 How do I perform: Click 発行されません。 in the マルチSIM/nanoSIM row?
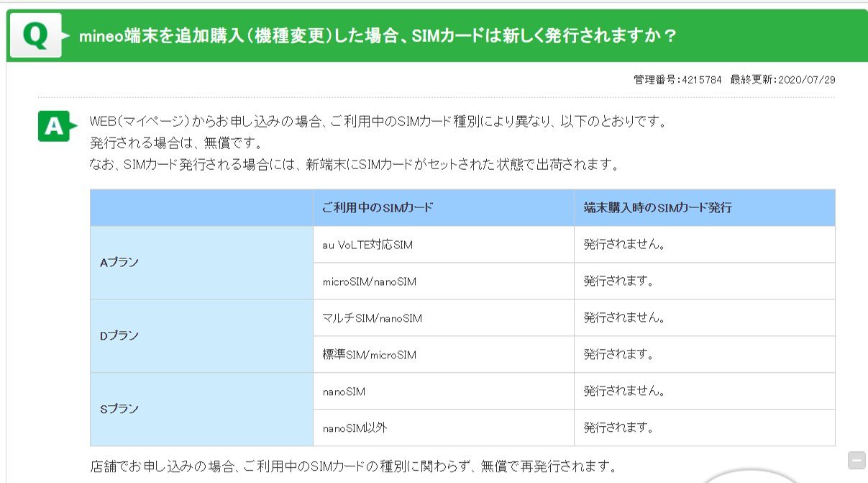click(x=624, y=318)
